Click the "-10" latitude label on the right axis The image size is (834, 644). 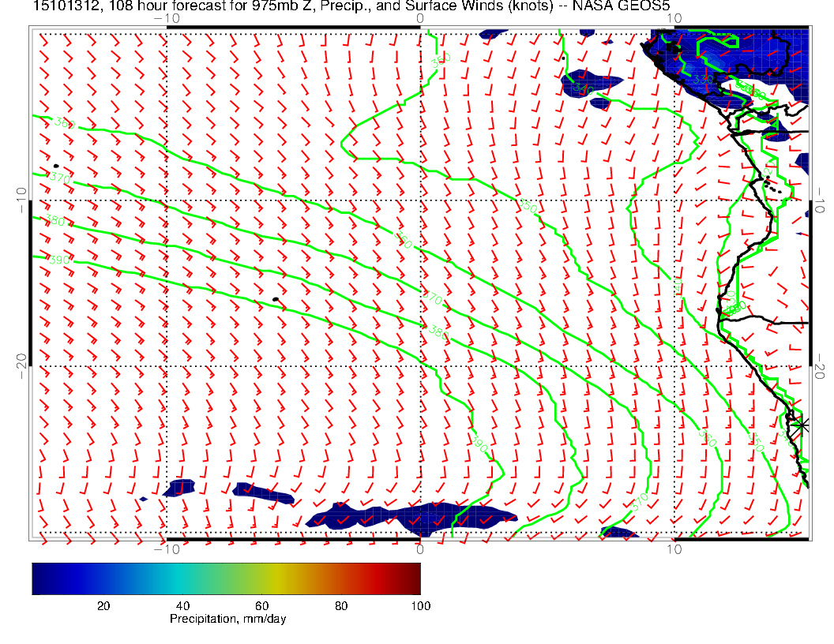[x=820, y=200]
